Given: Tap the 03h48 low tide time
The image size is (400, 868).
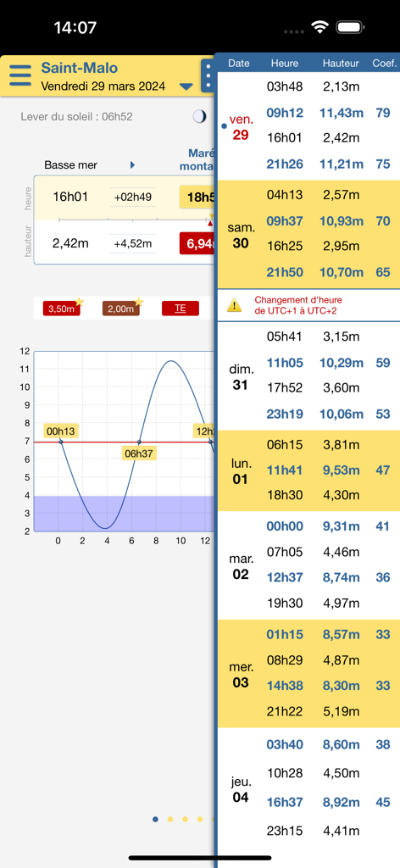Looking at the screenshot, I should (x=285, y=86).
